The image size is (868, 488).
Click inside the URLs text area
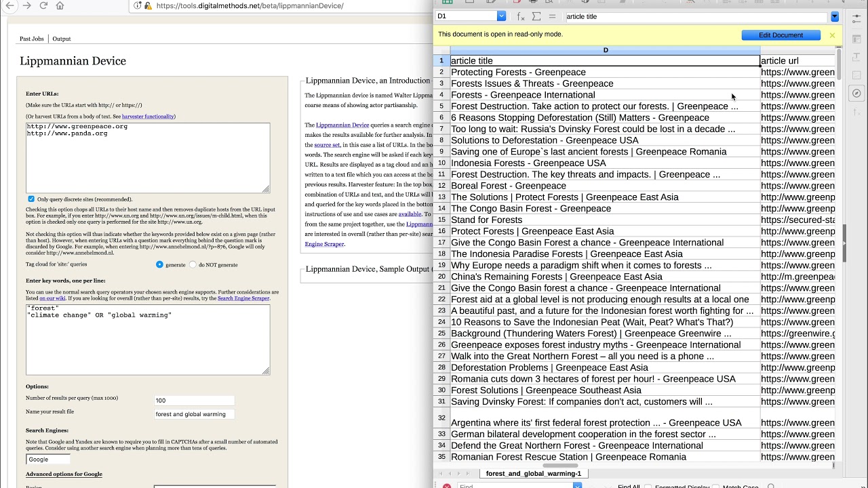tap(148, 158)
